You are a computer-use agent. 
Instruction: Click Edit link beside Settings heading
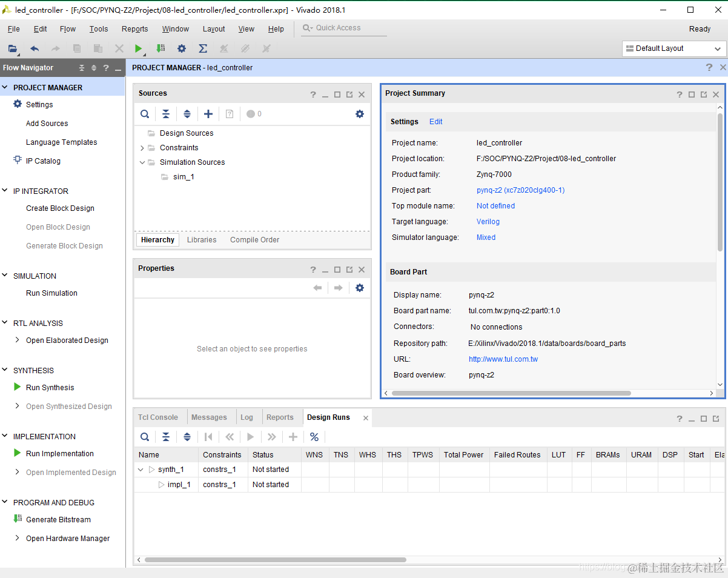[436, 122]
